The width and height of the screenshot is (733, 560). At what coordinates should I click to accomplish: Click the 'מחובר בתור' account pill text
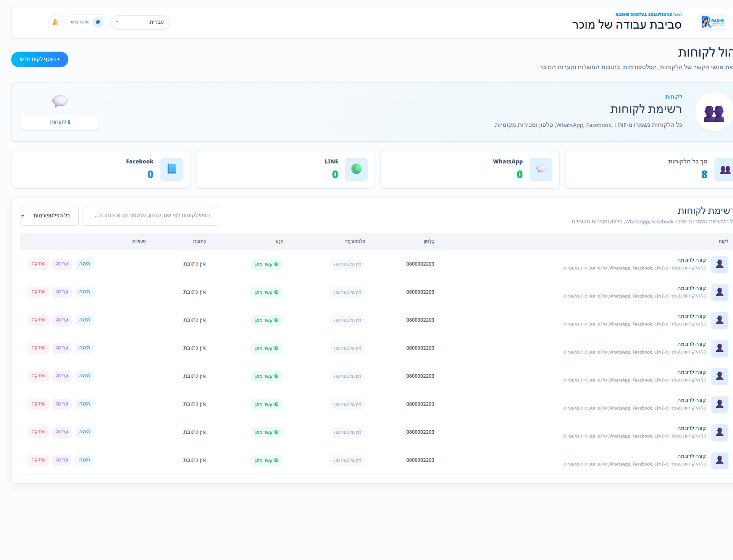(x=80, y=22)
